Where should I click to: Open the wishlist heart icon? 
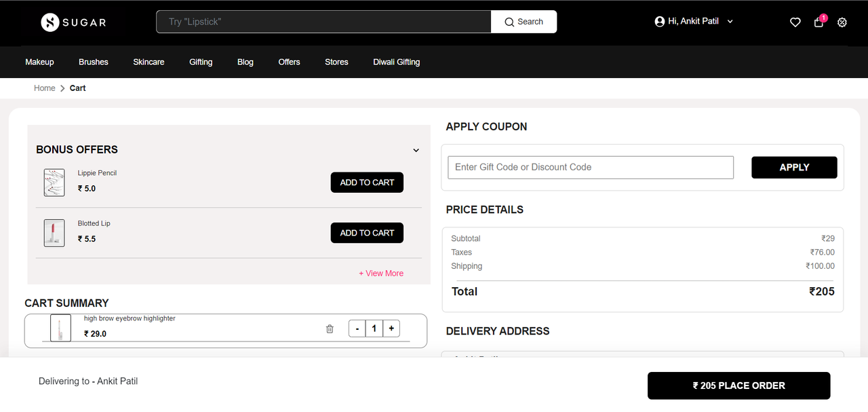point(795,22)
